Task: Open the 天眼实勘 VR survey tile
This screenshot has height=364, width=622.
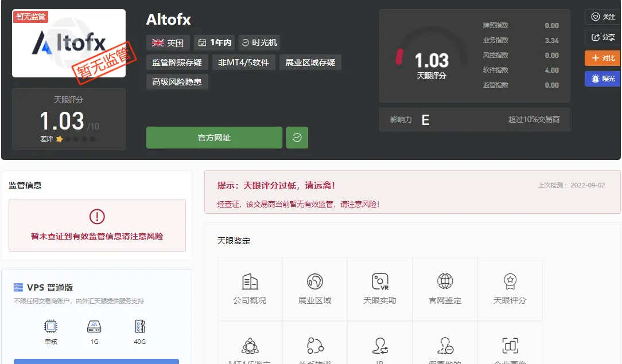Action: [380, 289]
